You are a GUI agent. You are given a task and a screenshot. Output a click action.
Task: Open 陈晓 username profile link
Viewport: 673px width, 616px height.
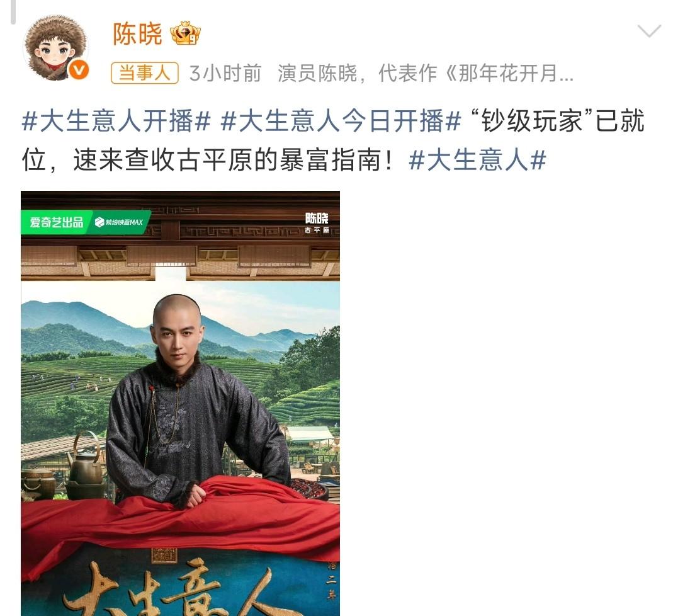(137, 34)
